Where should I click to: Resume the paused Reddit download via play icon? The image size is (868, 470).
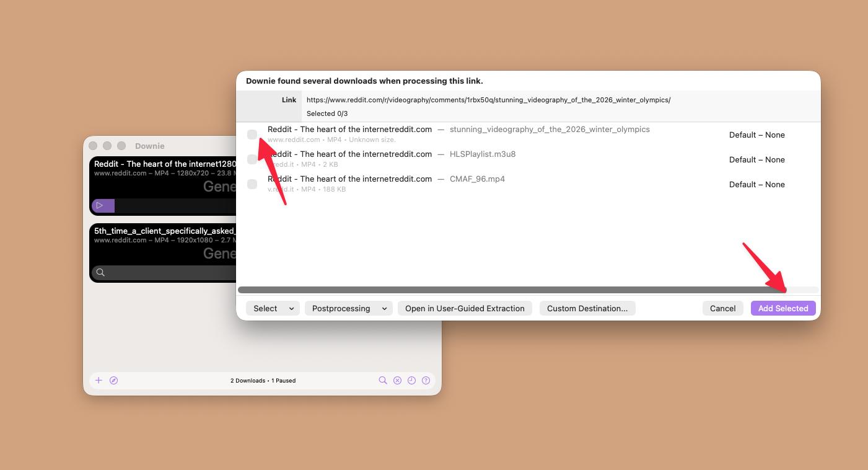(x=103, y=205)
